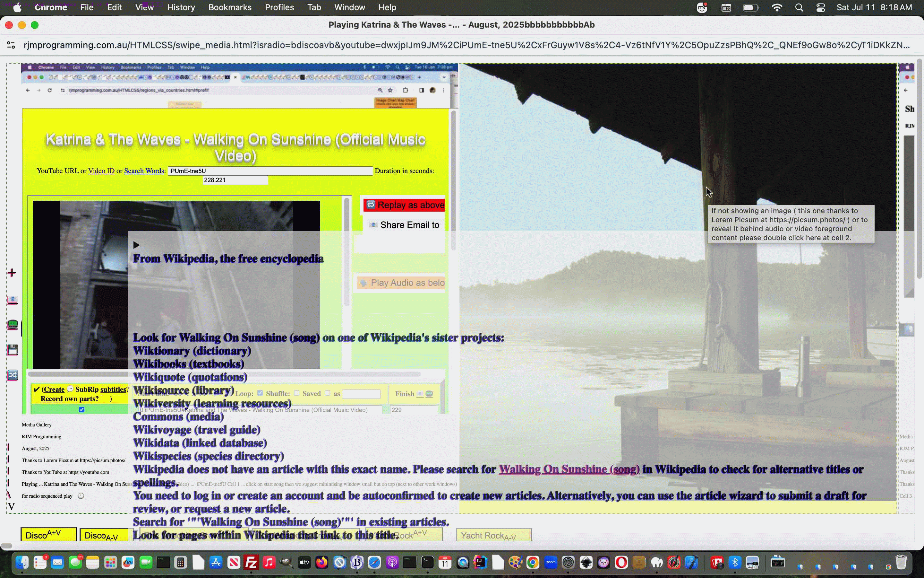Click the clock icon beside radio sequenced play
The width and height of the screenshot is (924, 578).
[x=81, y=496]
